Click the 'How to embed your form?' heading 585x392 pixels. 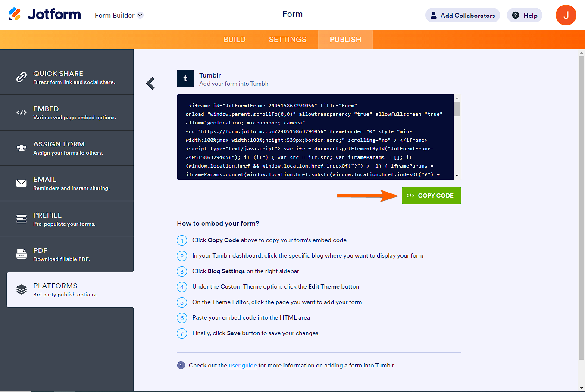(218, 224)
